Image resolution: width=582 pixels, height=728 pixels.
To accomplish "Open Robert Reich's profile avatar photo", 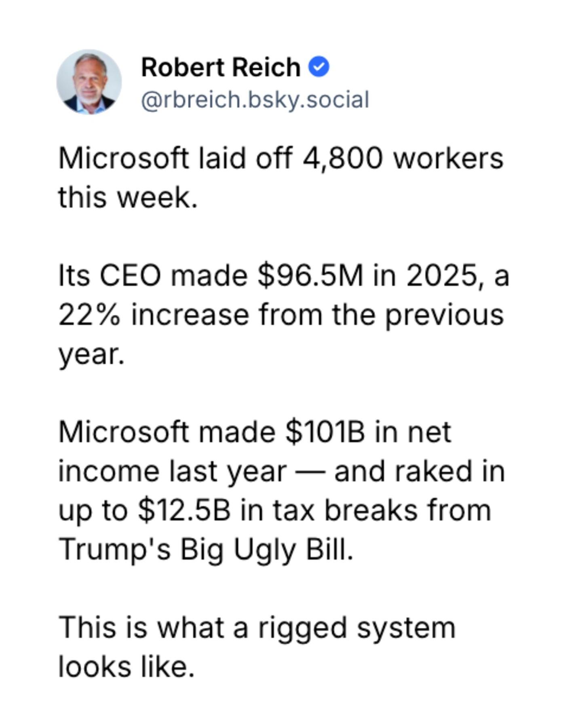I will (x=89, y=82).
